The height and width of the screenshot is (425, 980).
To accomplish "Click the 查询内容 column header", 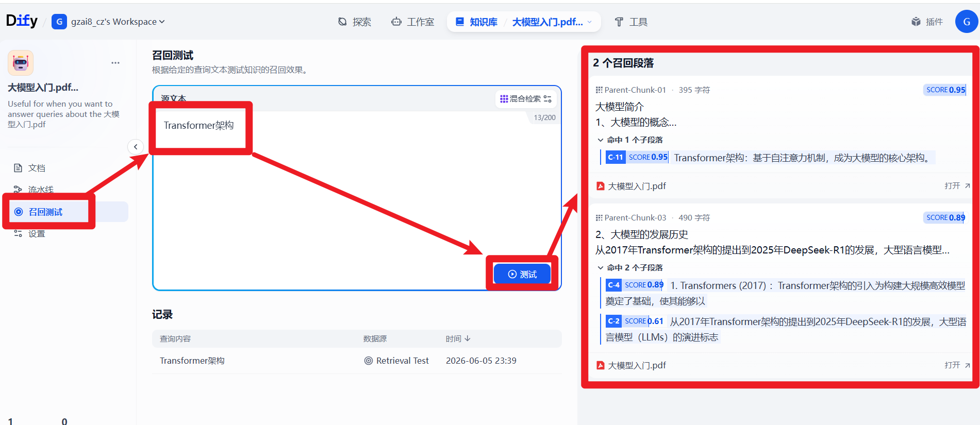I will click(x=175, y=338).
